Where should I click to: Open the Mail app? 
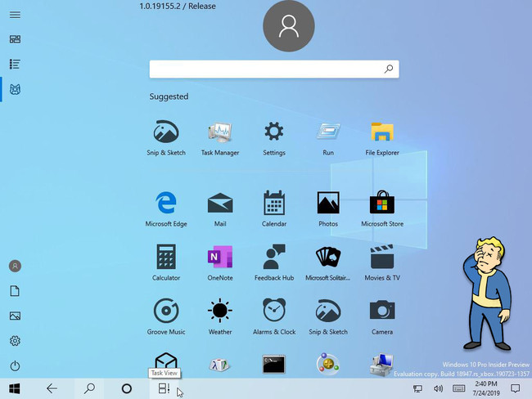tap(220, 208)
